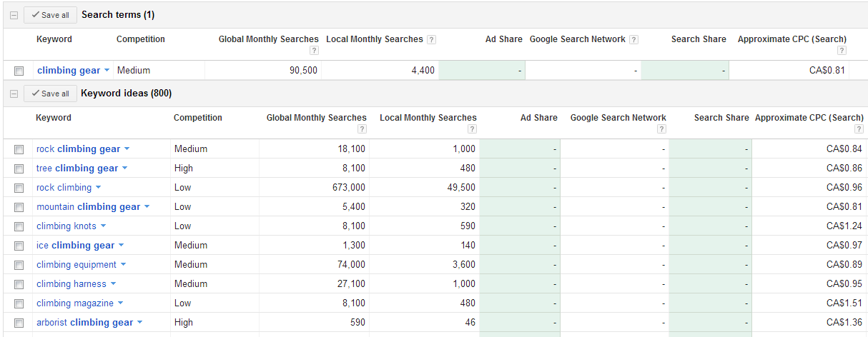Screen dimensions: 868x337
Task: Sort Search terms by Ad Share header
Action: pyautogui.click(x=504, y=39)
